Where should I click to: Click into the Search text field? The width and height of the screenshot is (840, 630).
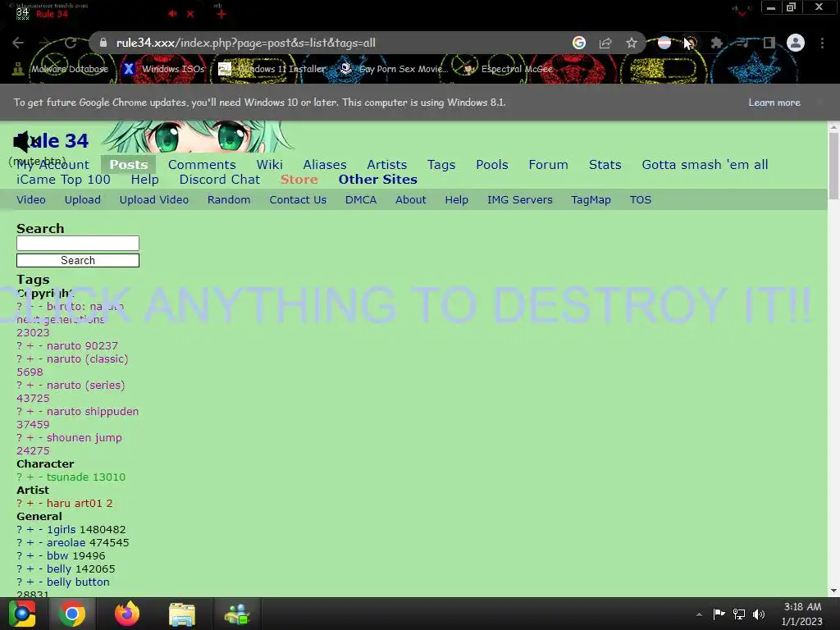78,243
